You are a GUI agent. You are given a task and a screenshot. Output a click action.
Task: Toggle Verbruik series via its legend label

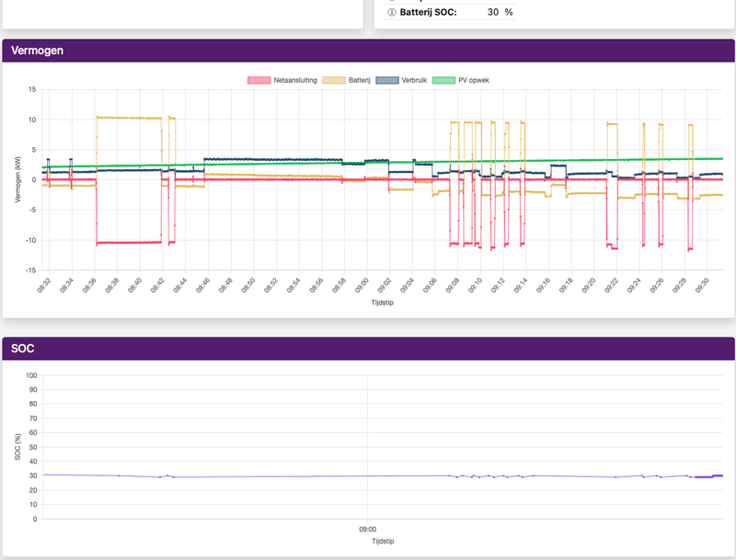tap(414, 80)
